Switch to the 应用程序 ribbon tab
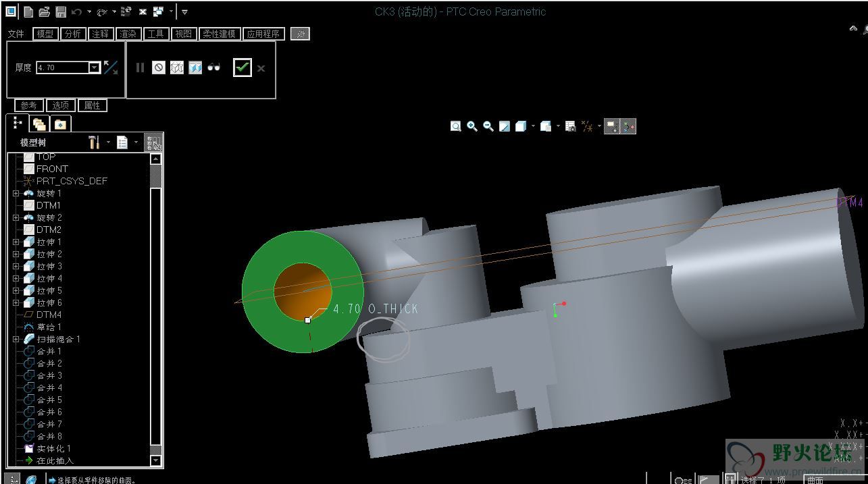This screenshot has width=868, height=484. pyautogui.click(x=263, y=34)
